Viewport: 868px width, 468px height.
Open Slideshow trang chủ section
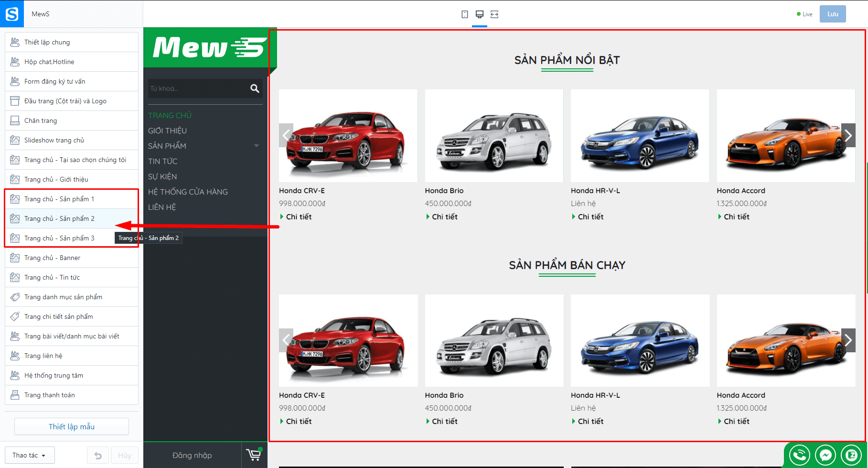(72, 140)
